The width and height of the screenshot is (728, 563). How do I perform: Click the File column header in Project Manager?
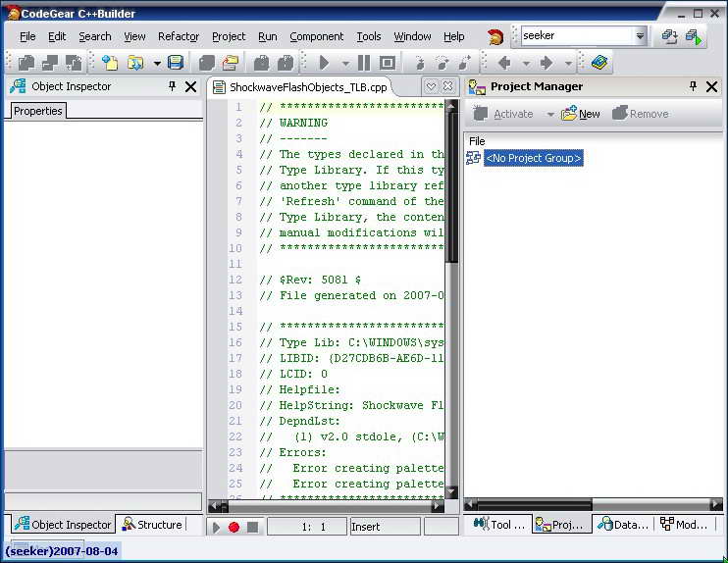477,141
